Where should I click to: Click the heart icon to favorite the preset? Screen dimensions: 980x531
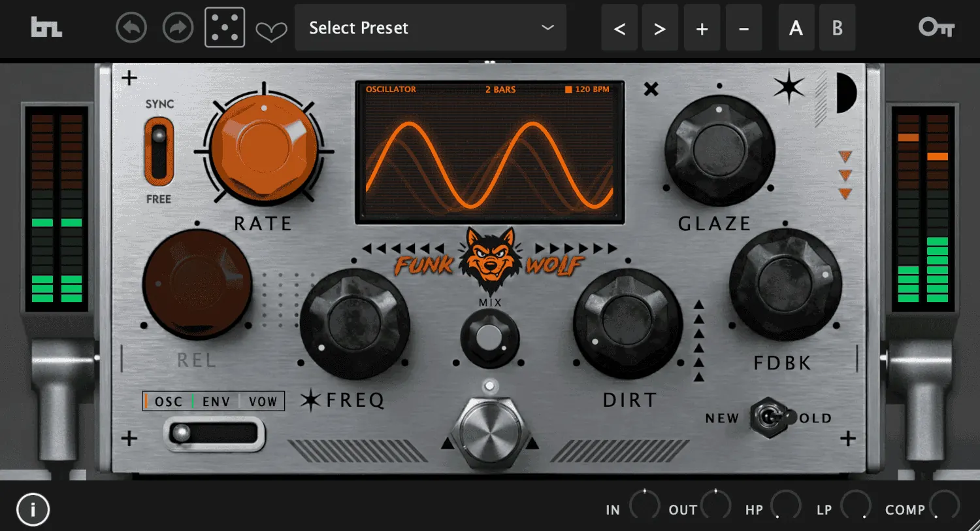tap(271, 29)
